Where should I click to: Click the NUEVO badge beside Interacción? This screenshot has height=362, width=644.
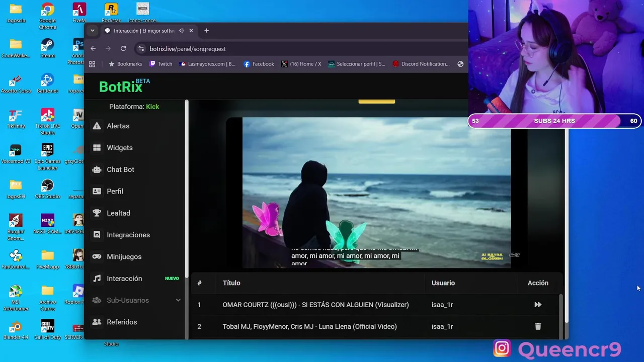pos(172,279)
